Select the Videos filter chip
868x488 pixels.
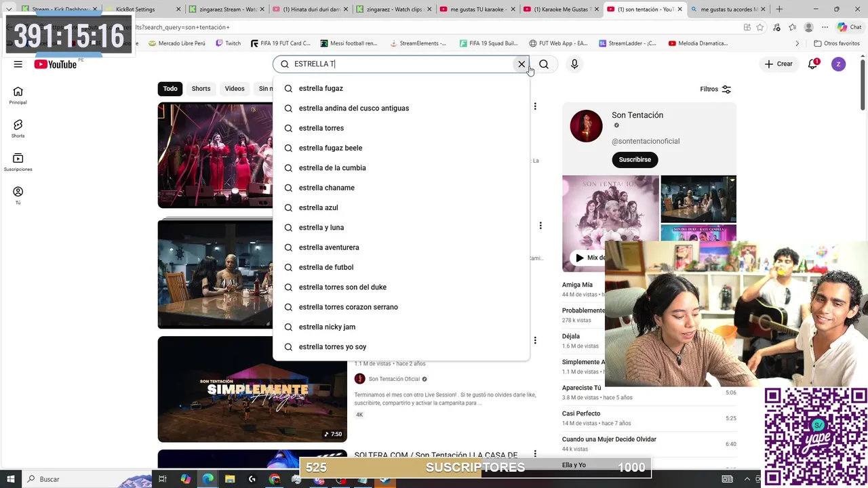coord(235,89)
